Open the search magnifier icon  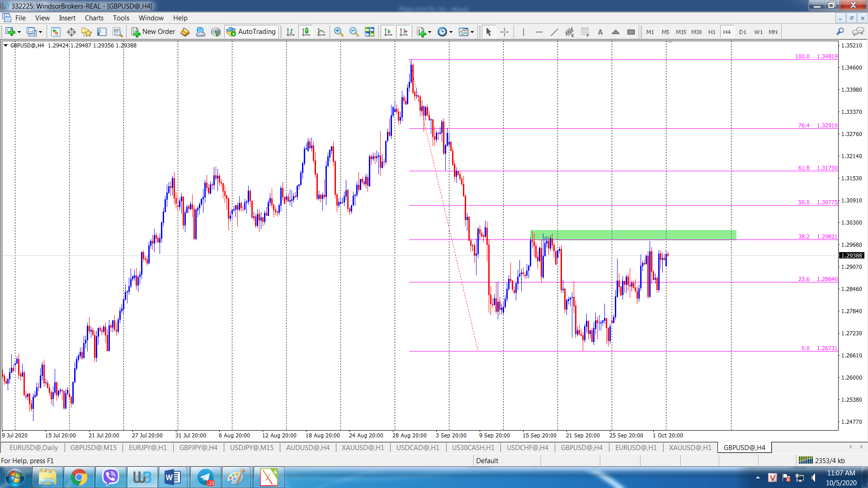pos(840,31)
